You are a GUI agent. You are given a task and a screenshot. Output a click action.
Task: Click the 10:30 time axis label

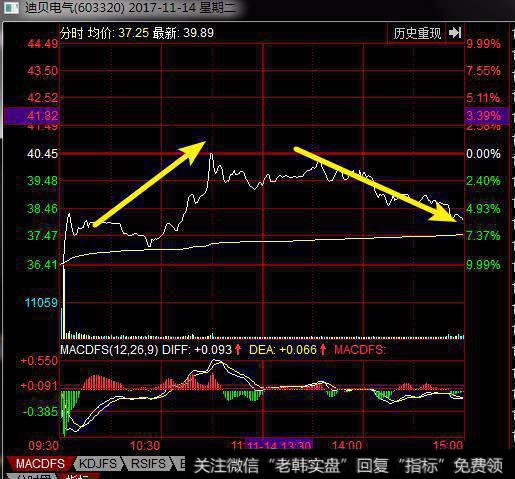tap(145, 446)
